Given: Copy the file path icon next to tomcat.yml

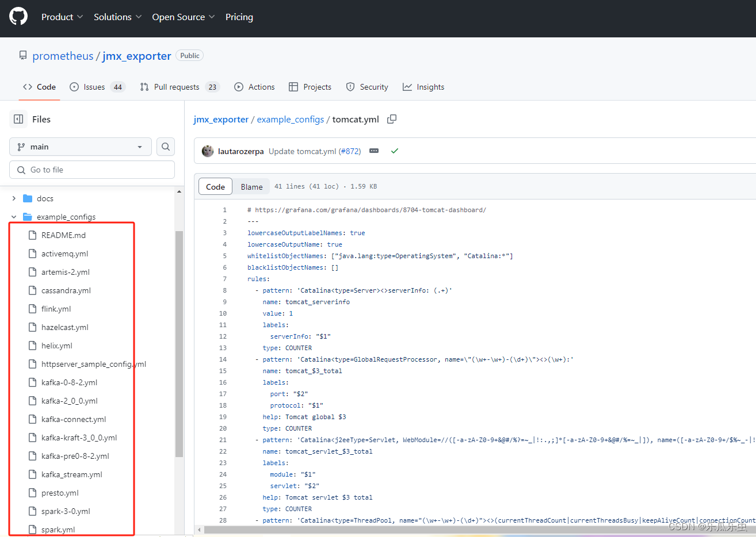Looking at the screenshot, I should (392, 119).
